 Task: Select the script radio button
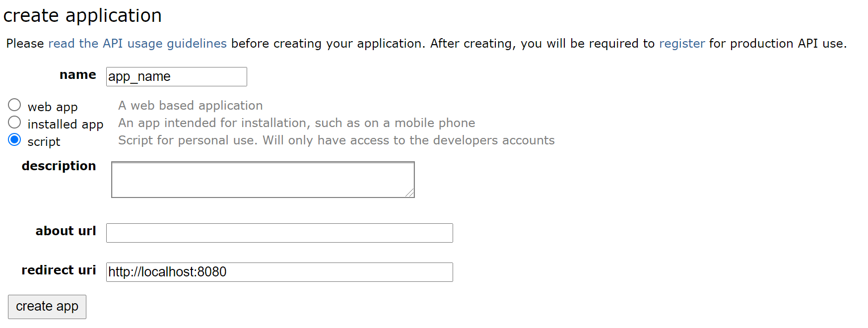(14, 140)
